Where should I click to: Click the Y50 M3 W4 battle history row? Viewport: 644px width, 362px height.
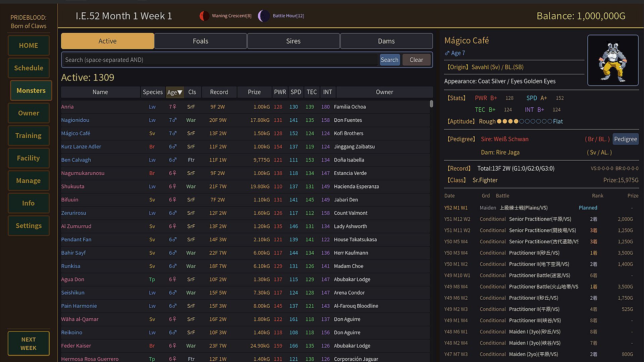(541, 253)
